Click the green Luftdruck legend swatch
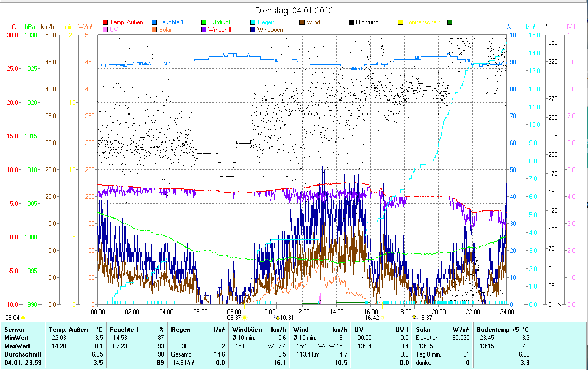Image resolution: width=588 pixels, height=370 pixels. (x=203, y=23)
